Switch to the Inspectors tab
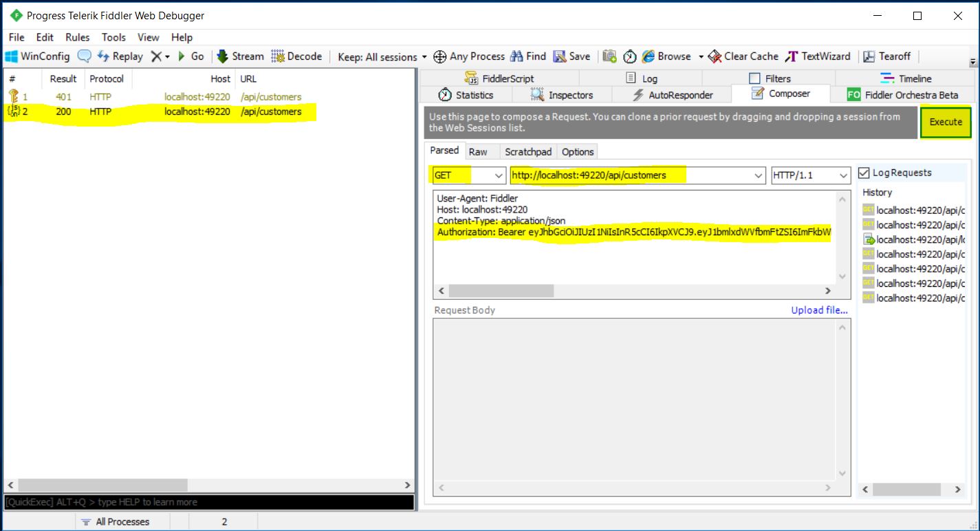Image resolution: width=980 pixels, height=531 pixels. point(562,95)
